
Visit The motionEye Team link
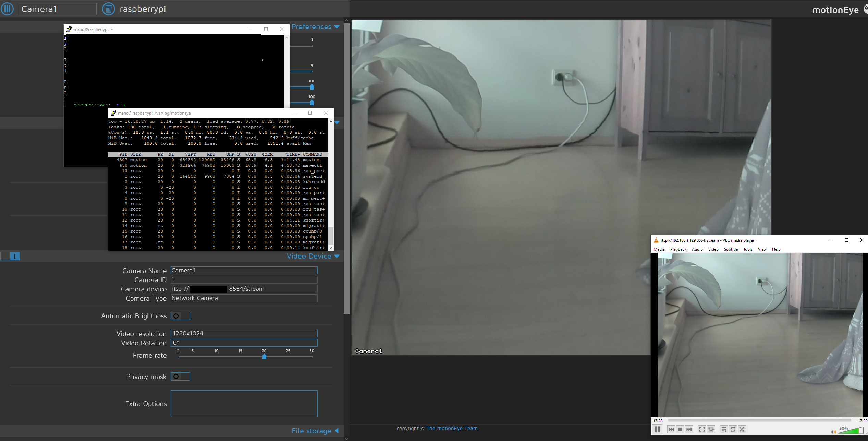point(452,428)
